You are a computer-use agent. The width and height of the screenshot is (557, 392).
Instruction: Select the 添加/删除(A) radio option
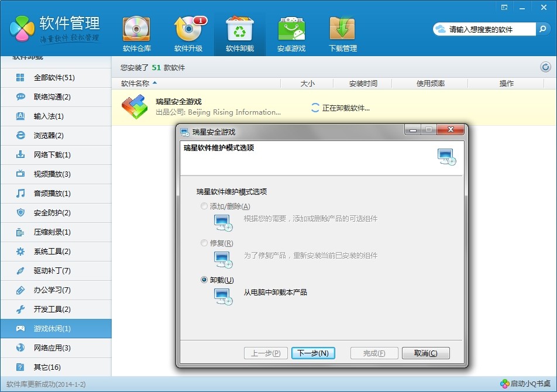[204, 206]
